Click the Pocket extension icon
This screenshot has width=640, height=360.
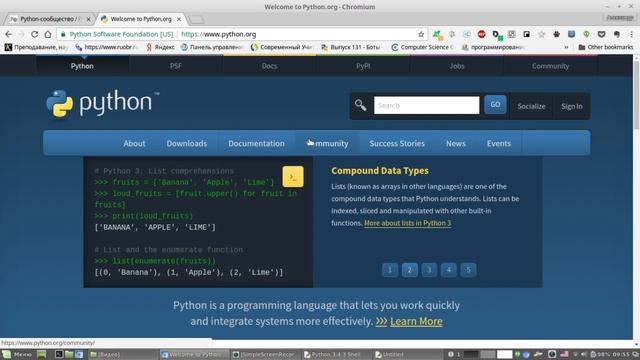tap(601, 34)
